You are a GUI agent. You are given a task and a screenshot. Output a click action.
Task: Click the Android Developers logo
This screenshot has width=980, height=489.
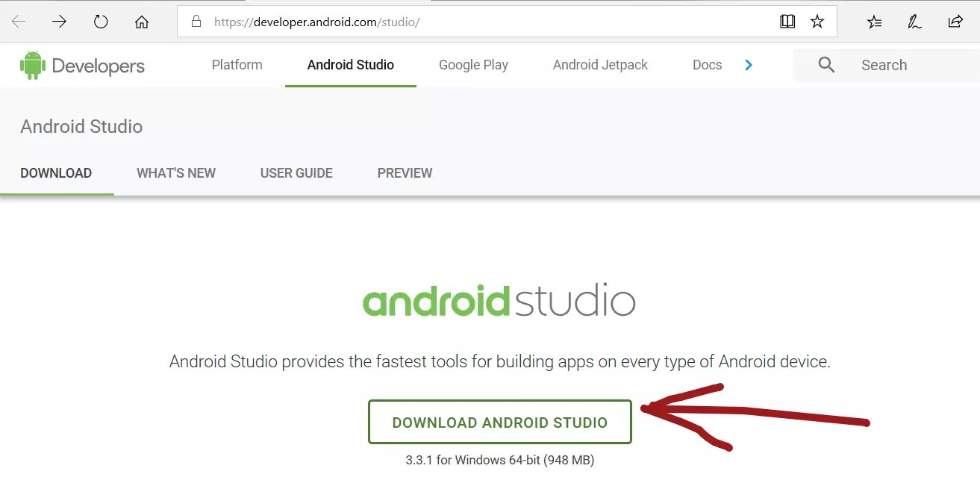pos(82,65)
